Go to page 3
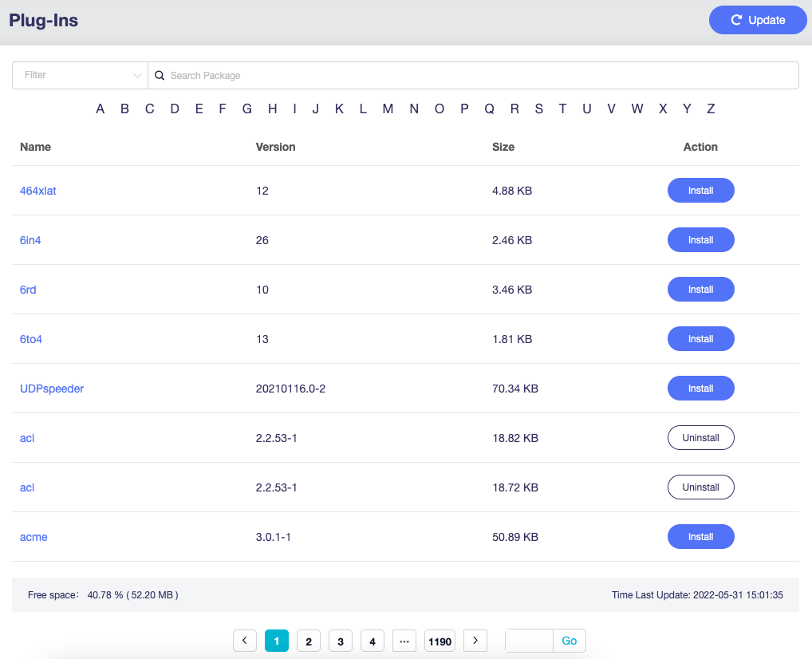Screen dimensions: 812x659 point(341,641)
